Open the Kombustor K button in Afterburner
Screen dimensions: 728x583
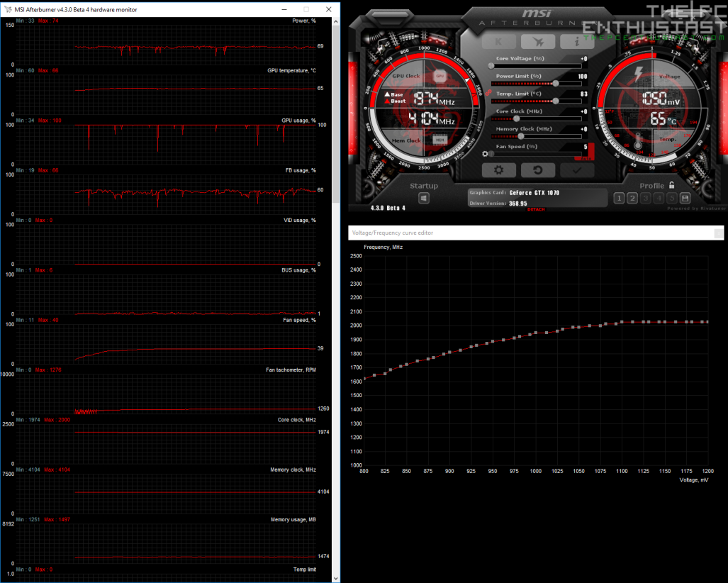tap(498, 41)
